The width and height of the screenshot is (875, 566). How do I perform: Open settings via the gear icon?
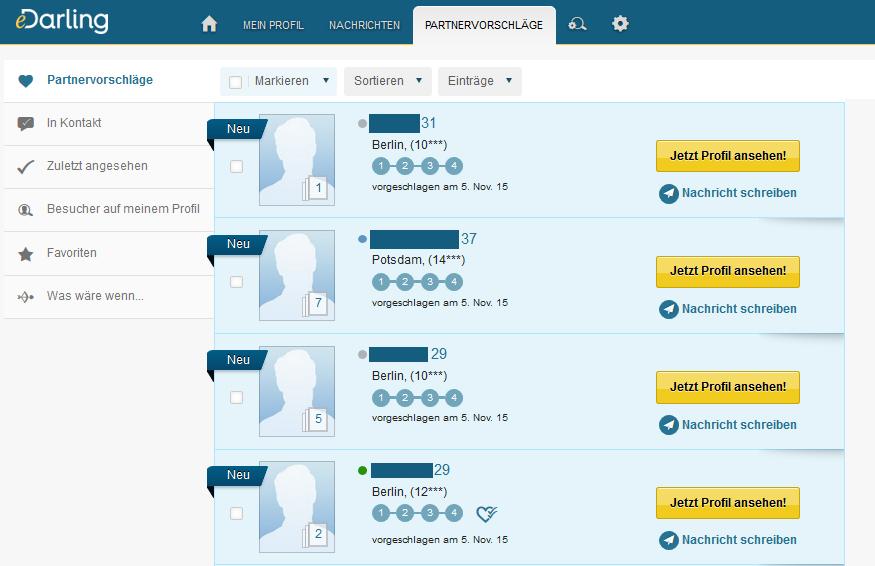point(620,24)
